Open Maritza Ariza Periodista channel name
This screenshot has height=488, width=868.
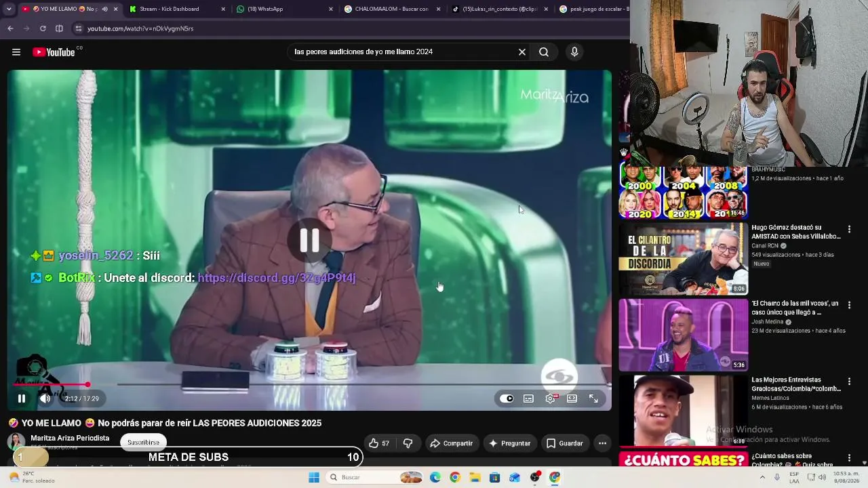coord(70,438)
